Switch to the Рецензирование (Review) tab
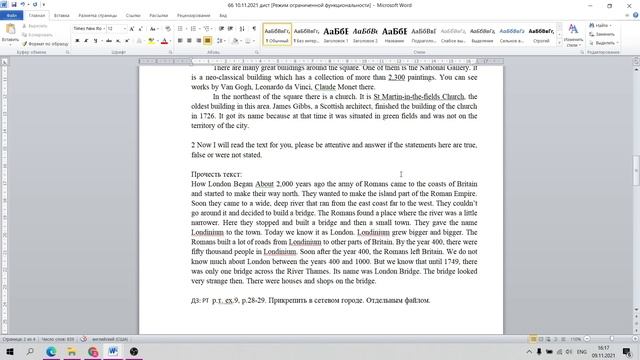640x360 pixels. point(193,16)
